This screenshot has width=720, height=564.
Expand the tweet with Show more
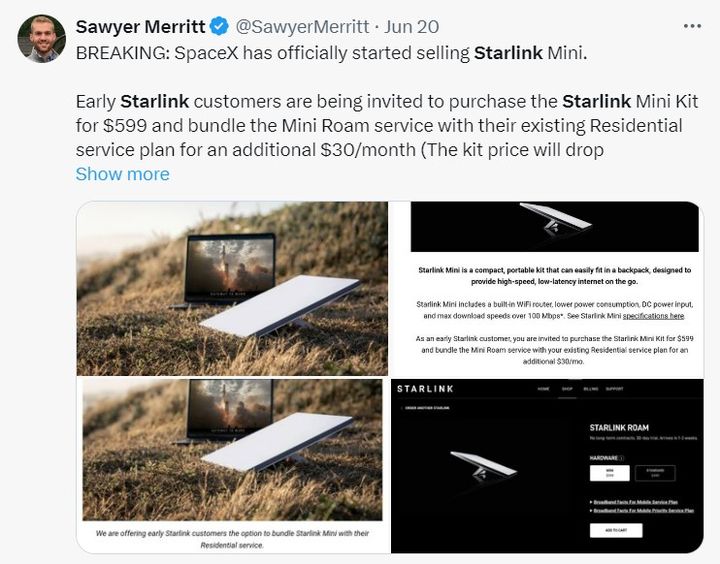tap(123, 174)
